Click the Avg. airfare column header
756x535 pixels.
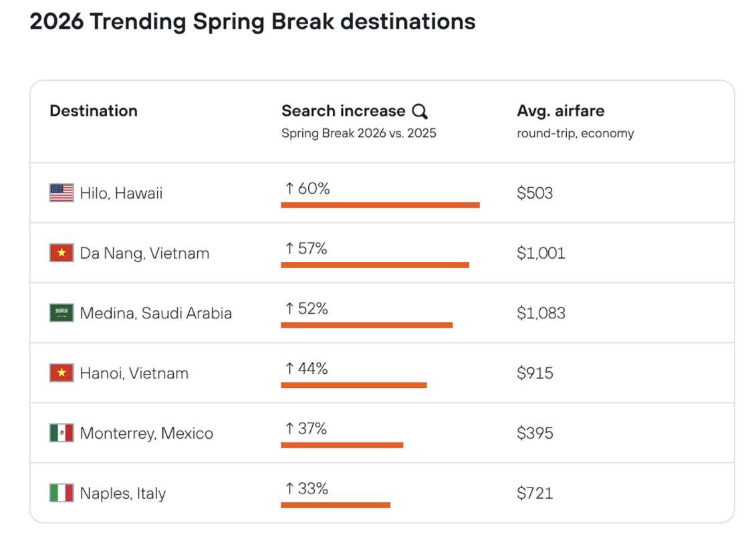[560, 111]
